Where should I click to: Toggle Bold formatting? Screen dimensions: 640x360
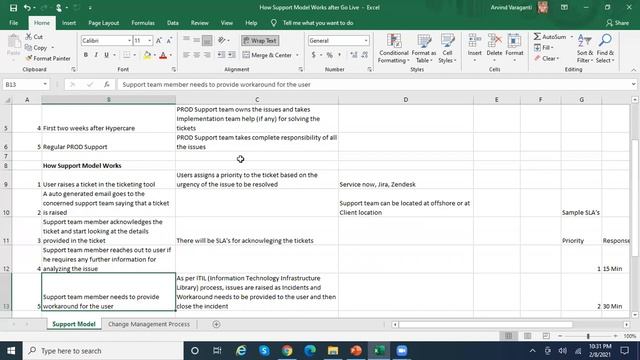click(86, 55)
